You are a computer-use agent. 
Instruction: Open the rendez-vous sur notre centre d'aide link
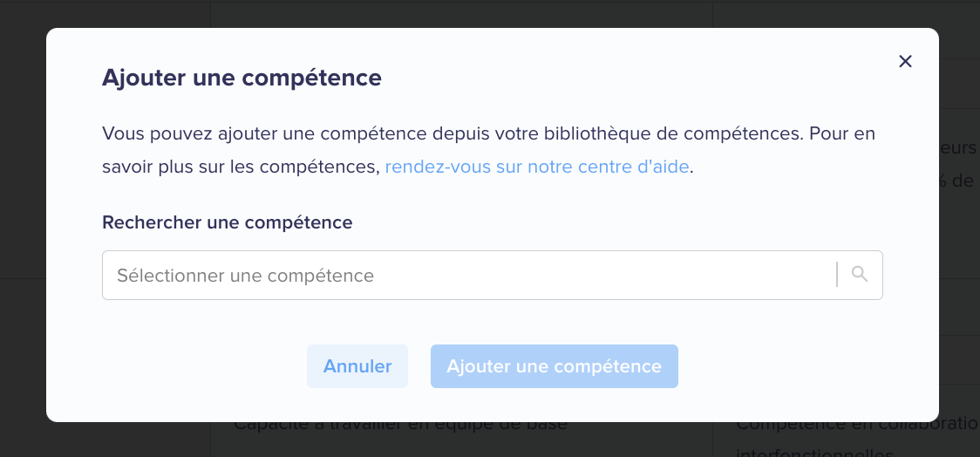[x=537, y=167]
